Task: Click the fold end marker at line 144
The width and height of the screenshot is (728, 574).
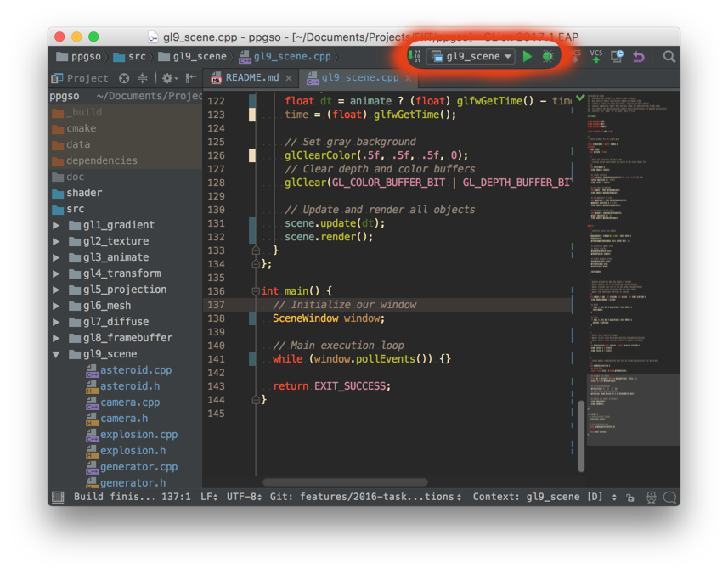Action: click(x=256, y=400)
